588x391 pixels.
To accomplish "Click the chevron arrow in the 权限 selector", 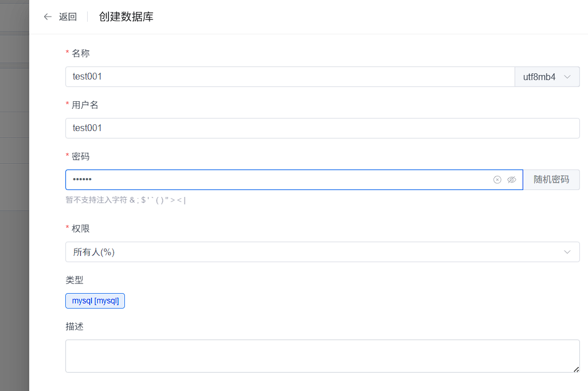I will (567, 252).
